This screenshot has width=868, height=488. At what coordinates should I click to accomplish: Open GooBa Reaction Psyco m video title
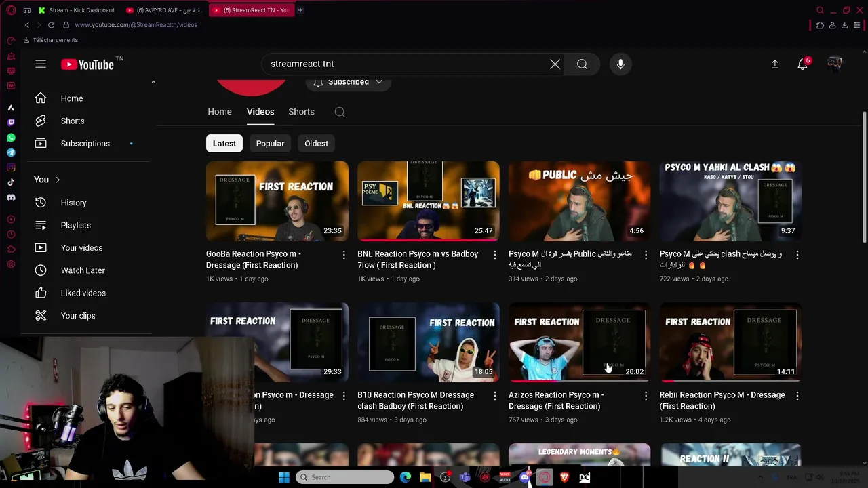tap(254, 260)
